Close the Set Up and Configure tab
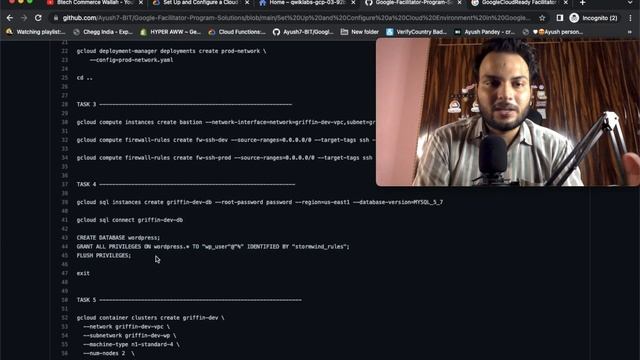 [247, 3]
